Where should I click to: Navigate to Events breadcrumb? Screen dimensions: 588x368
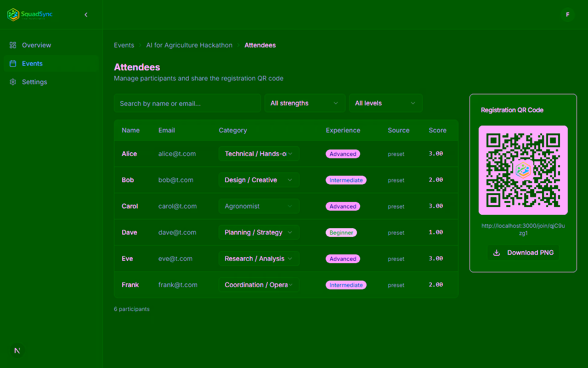click(124, 45)
